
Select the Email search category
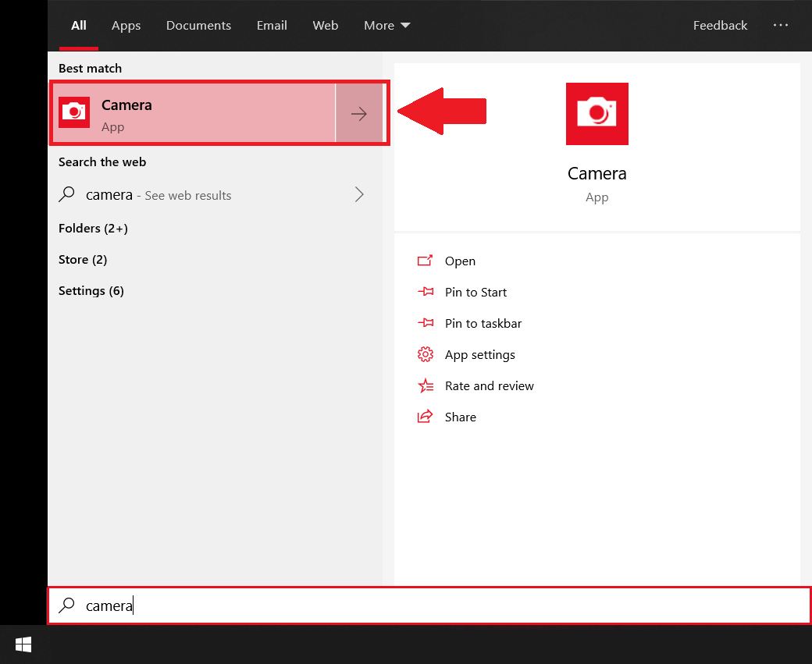pyautogui.click(x=272, y=25)
